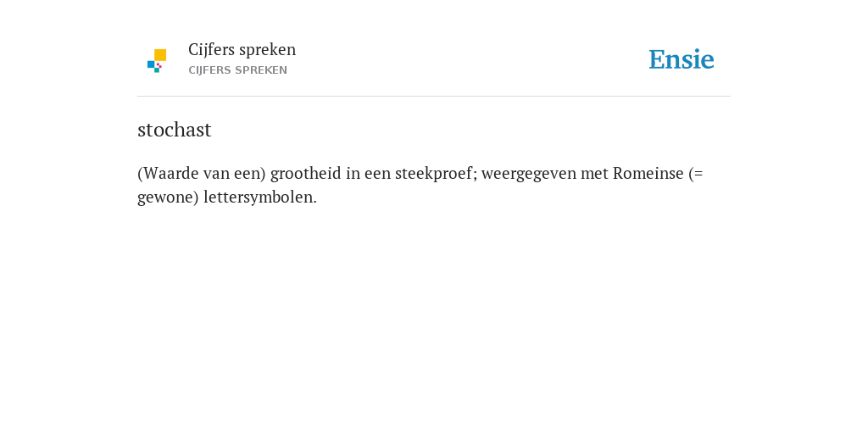The width and height of the screenshot is (868, 434).
Task: Click the small pink square in the logo
Action: 159,65
